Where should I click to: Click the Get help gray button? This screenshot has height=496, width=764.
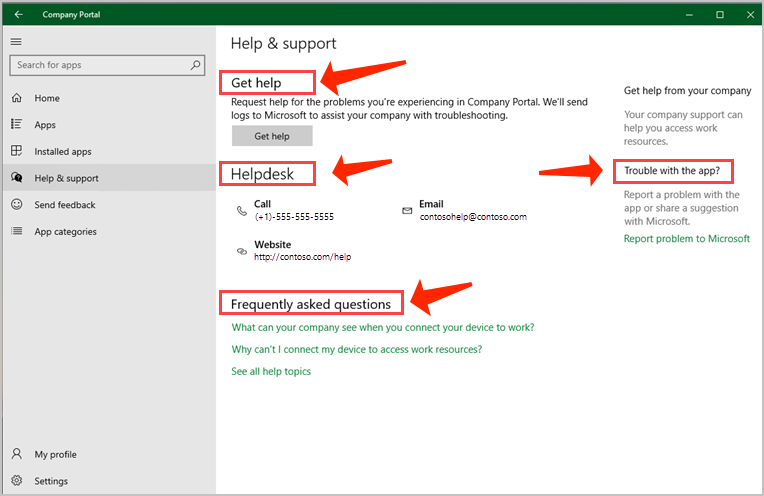(272, 136)
